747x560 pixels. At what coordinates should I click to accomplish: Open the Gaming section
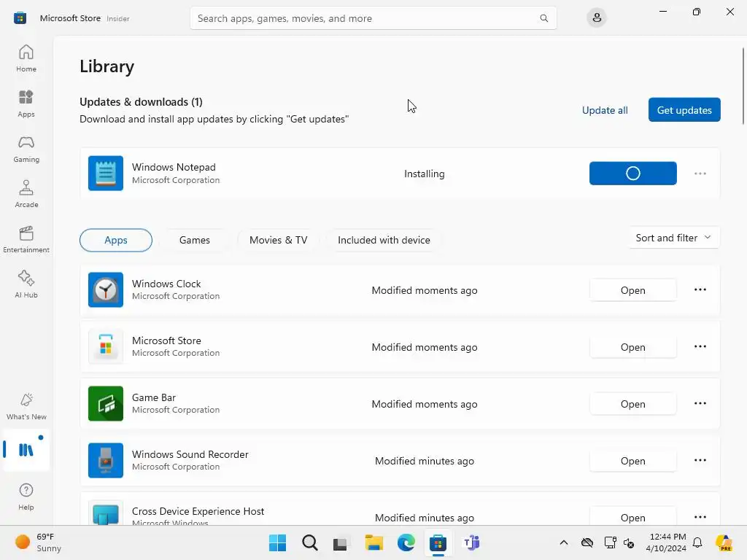[26, 149]
